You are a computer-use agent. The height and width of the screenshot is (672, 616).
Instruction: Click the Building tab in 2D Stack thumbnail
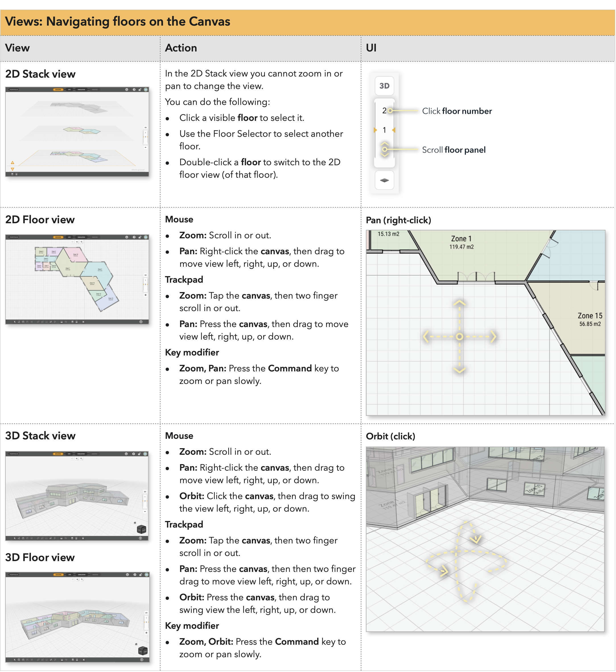point(58,90)
